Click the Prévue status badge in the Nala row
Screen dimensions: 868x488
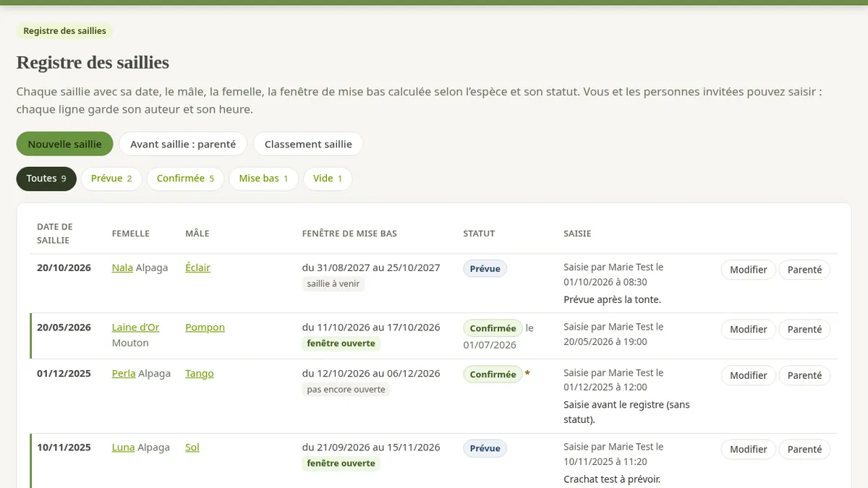(485, 268)
